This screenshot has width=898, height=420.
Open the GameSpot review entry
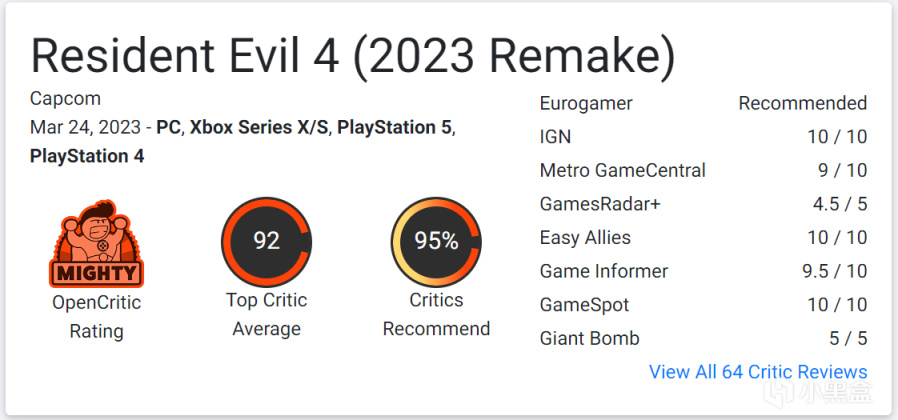703,304
